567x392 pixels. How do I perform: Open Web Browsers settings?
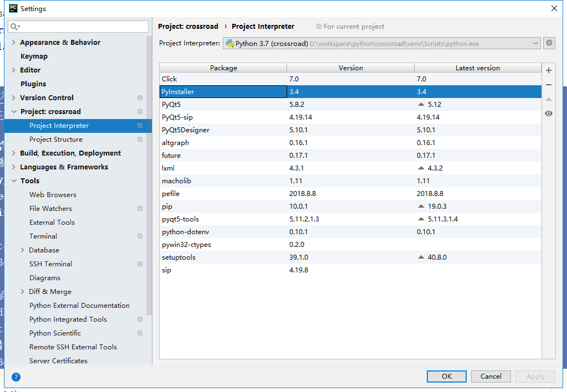53,195
